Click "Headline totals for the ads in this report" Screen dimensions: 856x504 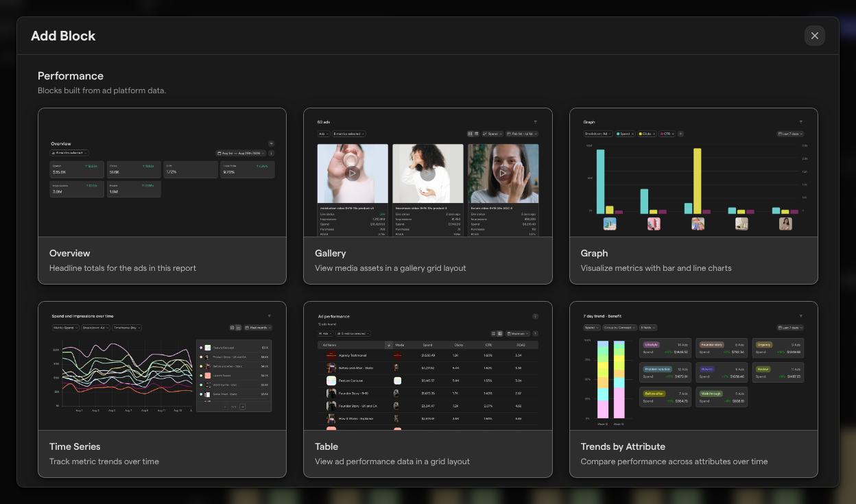tap(123, 268)
